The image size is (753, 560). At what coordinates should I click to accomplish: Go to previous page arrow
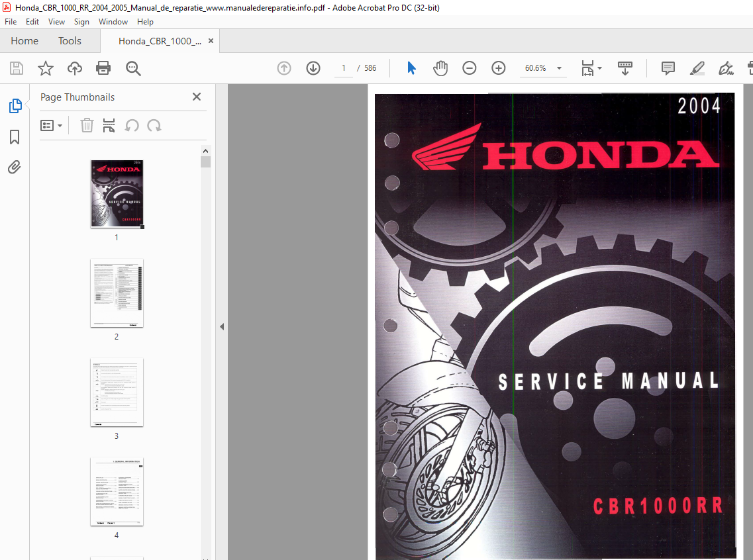(x=284, y=68)
